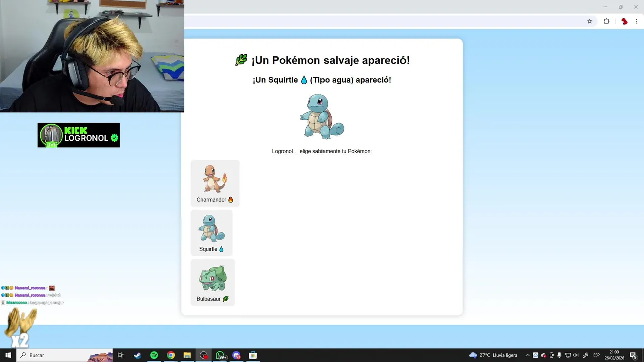This screenshot has height=362, width=644.
Task: Choose the Squirtle card in the list
Action: [x=211, y=233]
